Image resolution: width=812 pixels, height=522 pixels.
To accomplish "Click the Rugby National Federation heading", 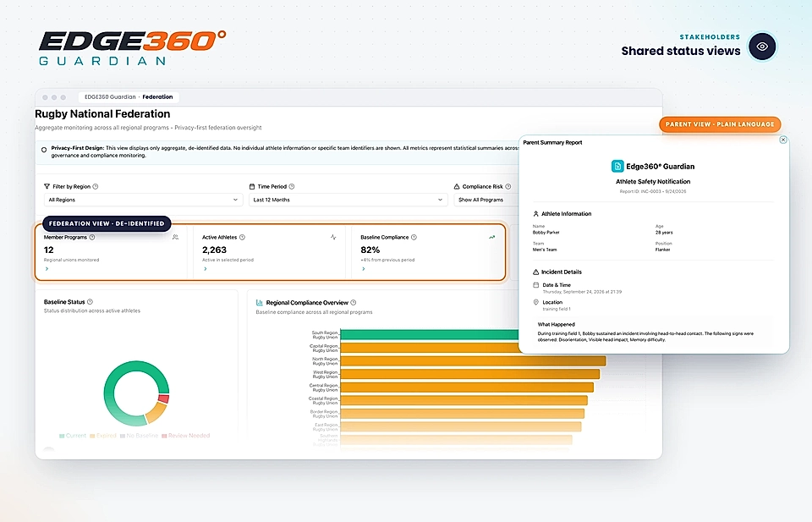I will pyautogui.click(x=102, y=114).
